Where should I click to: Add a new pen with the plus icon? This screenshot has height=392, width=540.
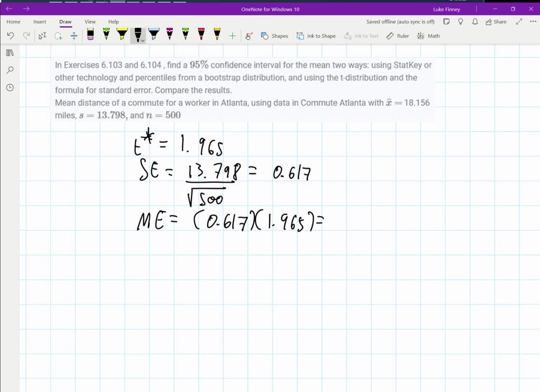point(232,36)
